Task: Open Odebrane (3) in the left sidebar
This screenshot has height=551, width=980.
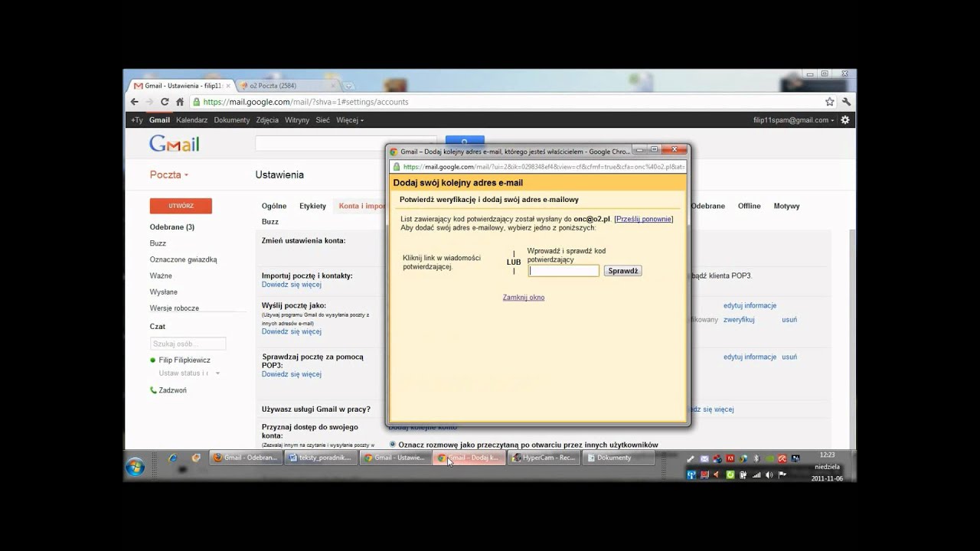Action: (172, 227)
